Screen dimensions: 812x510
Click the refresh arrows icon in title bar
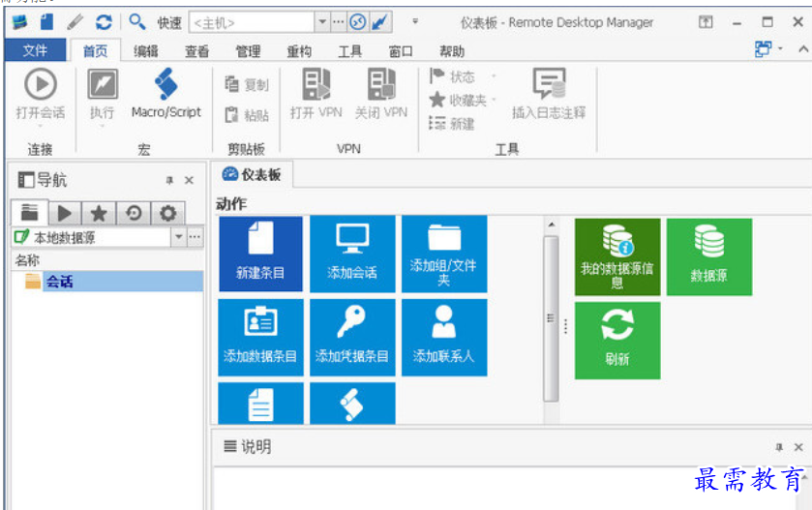pos(104,22)
